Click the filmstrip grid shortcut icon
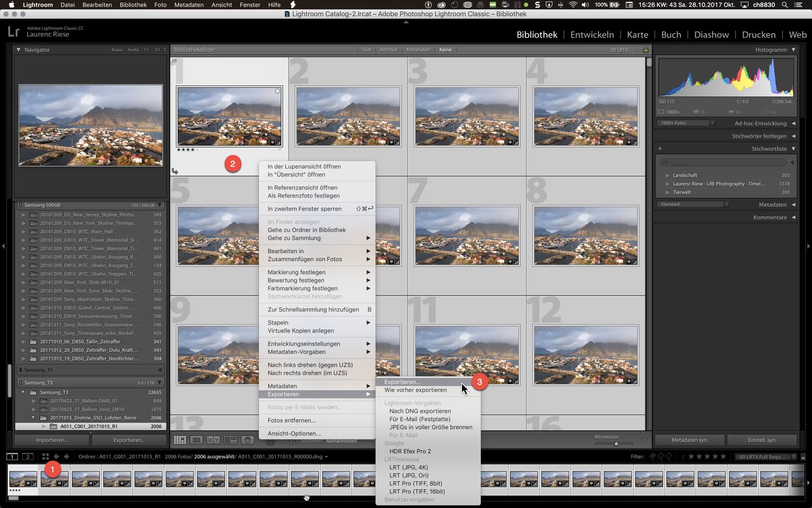Image resolution: width=812 pixels, height=508 pixels. click(45, 456)
